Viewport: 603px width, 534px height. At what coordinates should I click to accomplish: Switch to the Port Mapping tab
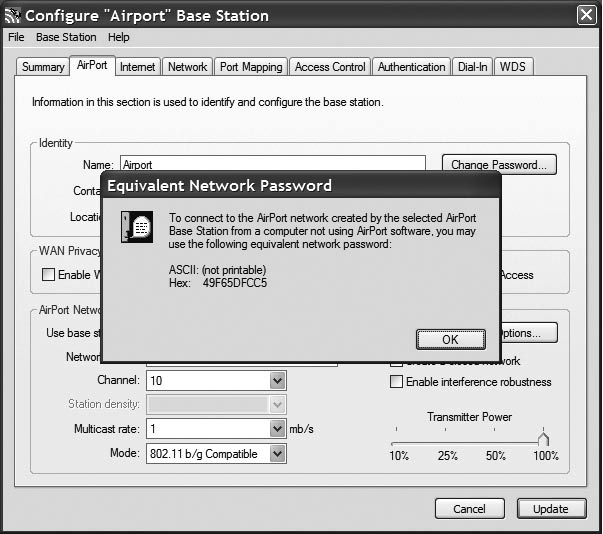pos(251,67)
